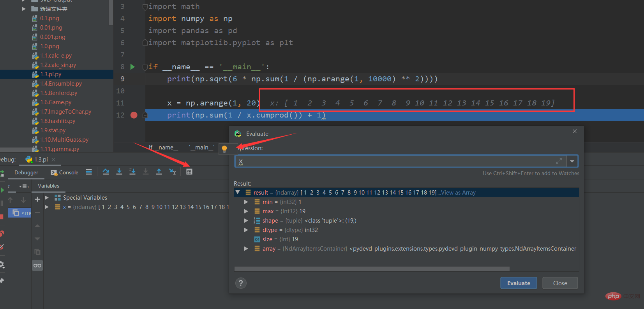Fold the import block at line 3

[145, 7]
